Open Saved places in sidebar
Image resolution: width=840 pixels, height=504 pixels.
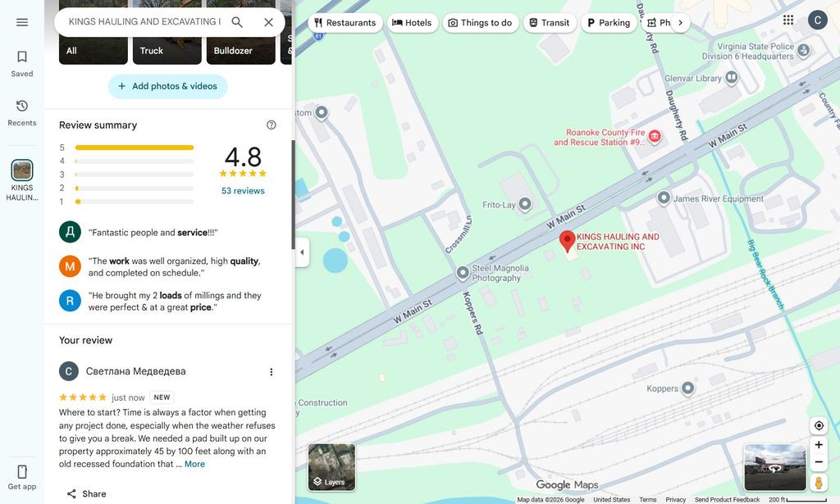pyautogui.click(x=22, y=64)
